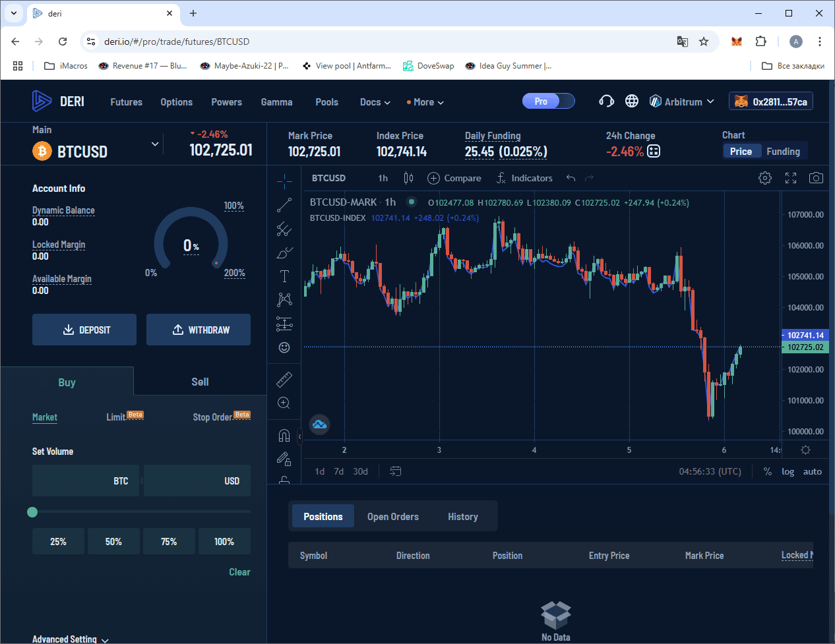The width and height of the screenshot is (835, 644).
Task: Select Stop Order type
Action: [212, 417]
